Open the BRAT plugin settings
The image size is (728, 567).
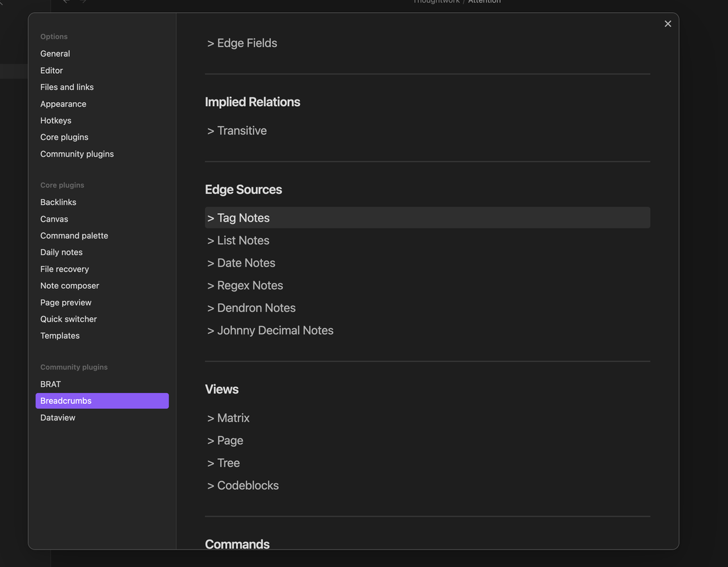[50, 384]
